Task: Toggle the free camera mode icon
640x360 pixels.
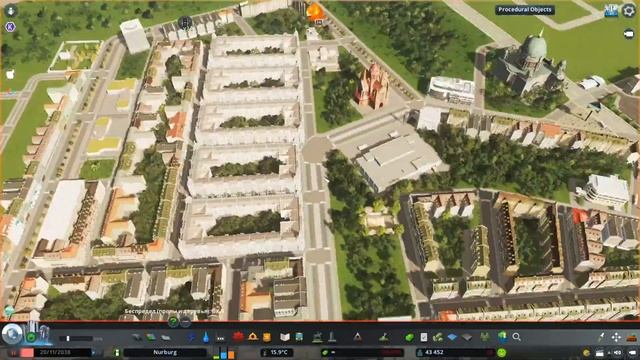Action: tap(629, 34)
